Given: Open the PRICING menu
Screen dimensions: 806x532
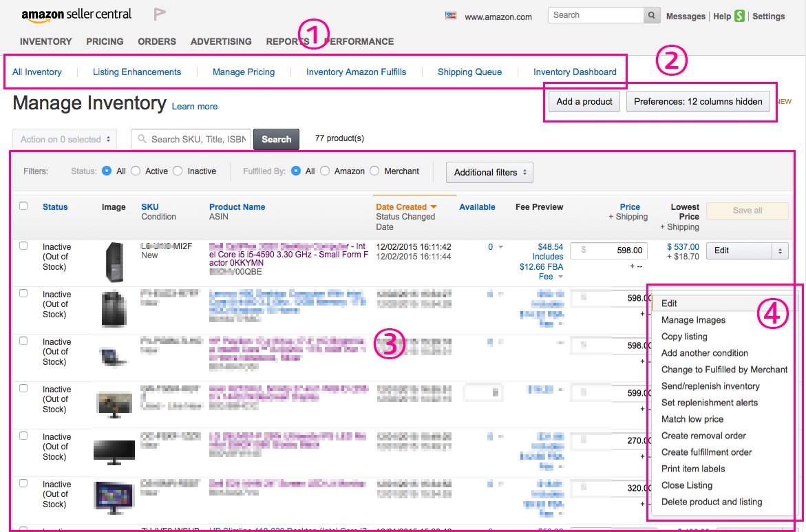Looking at the screenshot, I should [x=105, y=41].
